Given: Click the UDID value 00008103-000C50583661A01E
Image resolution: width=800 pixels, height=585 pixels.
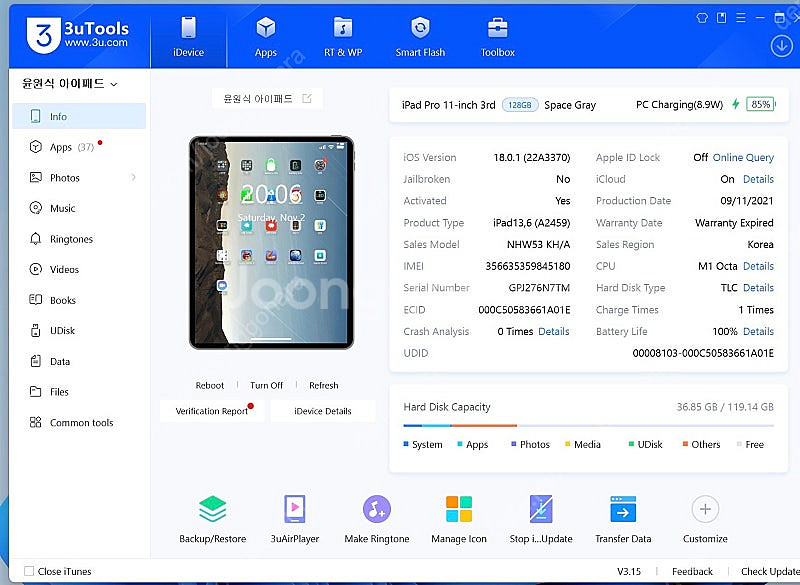Looking at the screenshot, I should point(703,353).
